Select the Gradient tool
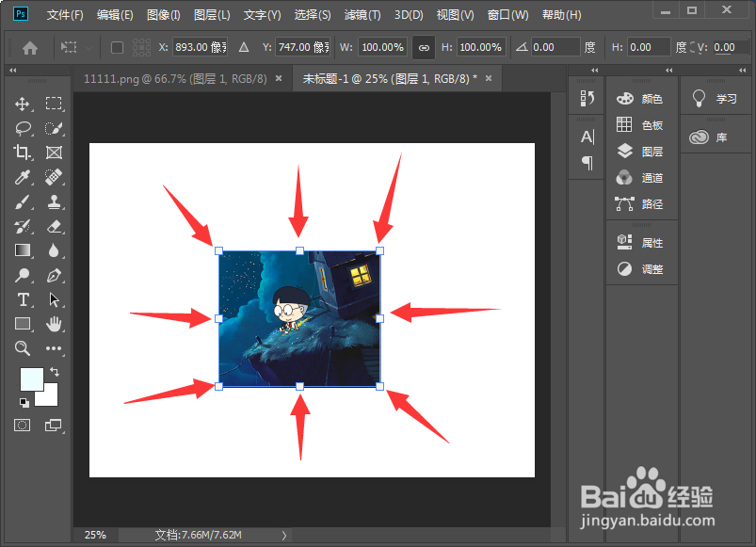 (x=23, y=250)
